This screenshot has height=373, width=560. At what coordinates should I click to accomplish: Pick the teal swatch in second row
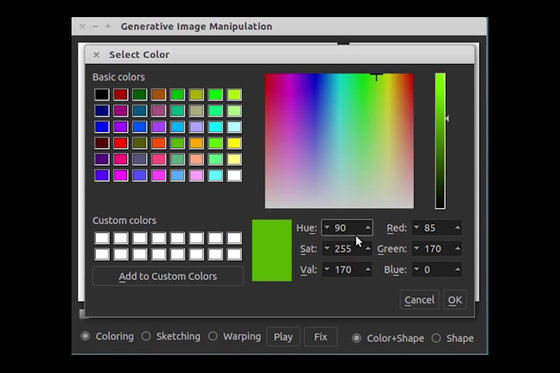[140, 110]
